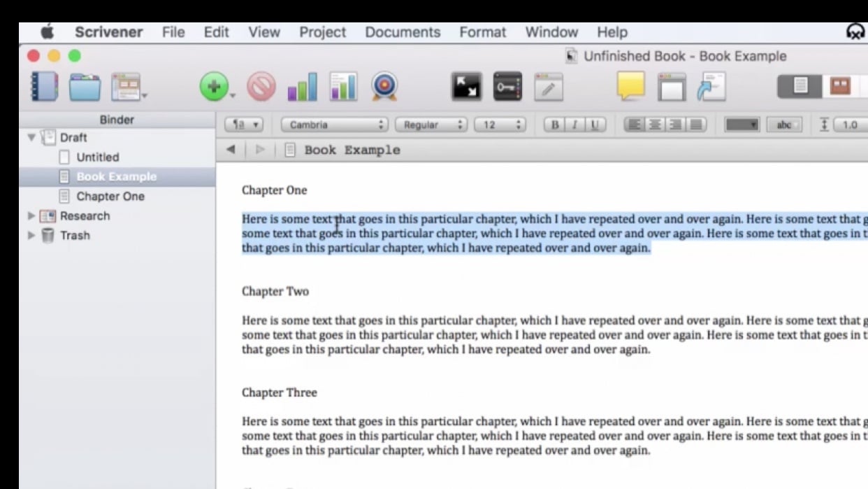This screenshot has height=489, width=868.
Task: Click the Book Example editor header title
Action: click(x=352, y=150)
